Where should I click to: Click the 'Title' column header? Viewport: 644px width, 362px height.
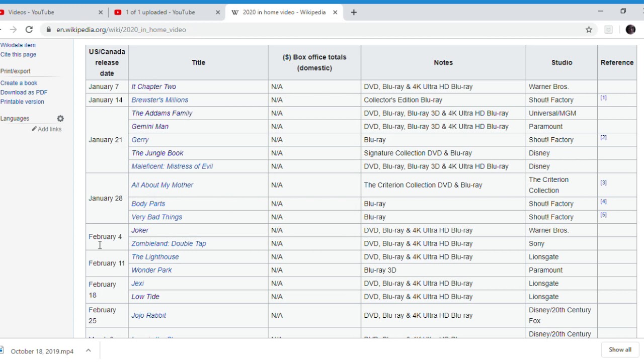click(x=198, y=62)
